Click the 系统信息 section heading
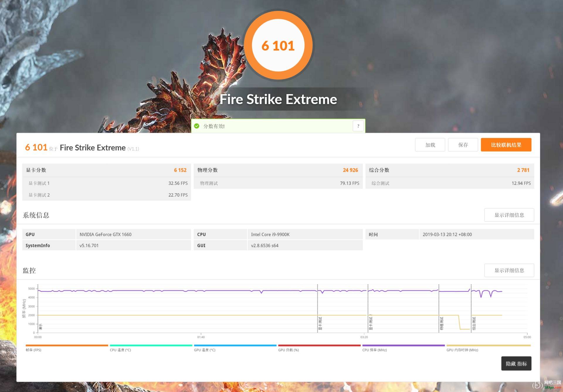563x392 pixels. click(x=36, y=215)
